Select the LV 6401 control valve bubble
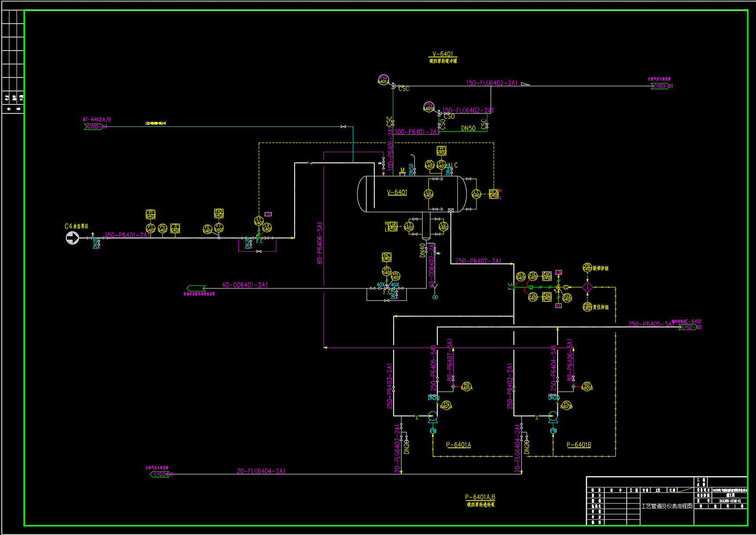This screenshot has height=535, width=756. click(267, 227)
